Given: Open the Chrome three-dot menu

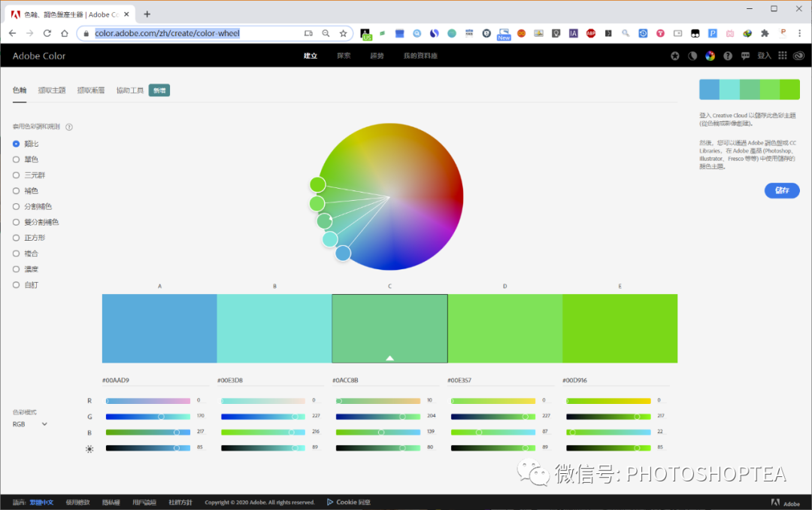Looking at the screenshot, I should 799,33.
